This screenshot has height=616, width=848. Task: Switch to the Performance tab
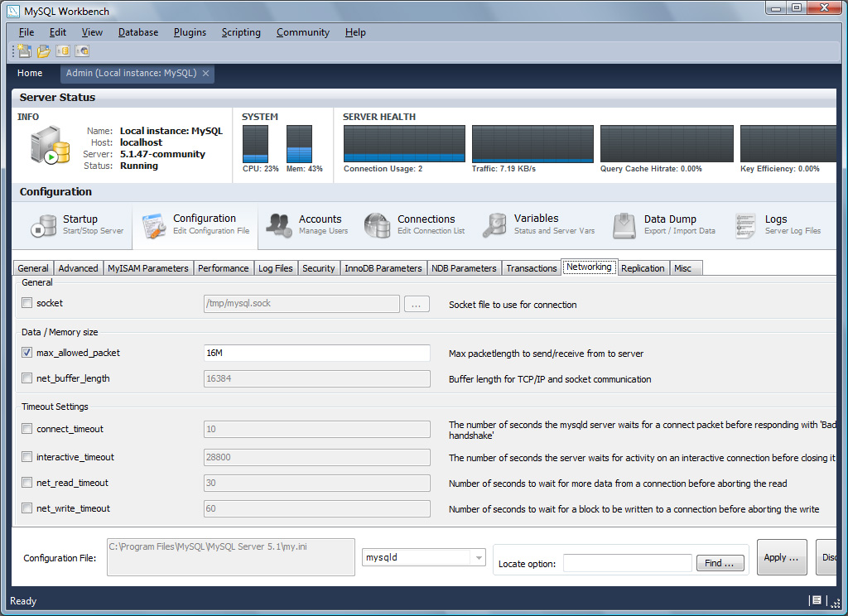pyautogui.click(x=224, y=268)
